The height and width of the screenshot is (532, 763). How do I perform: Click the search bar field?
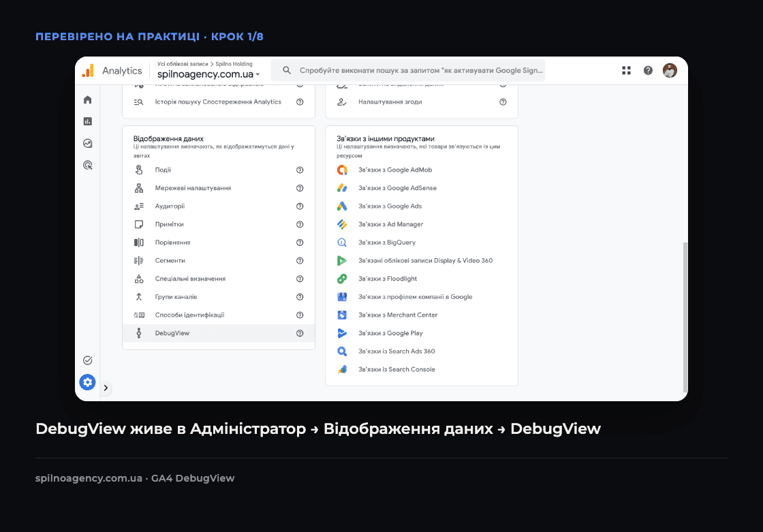[x=408, y=70]
